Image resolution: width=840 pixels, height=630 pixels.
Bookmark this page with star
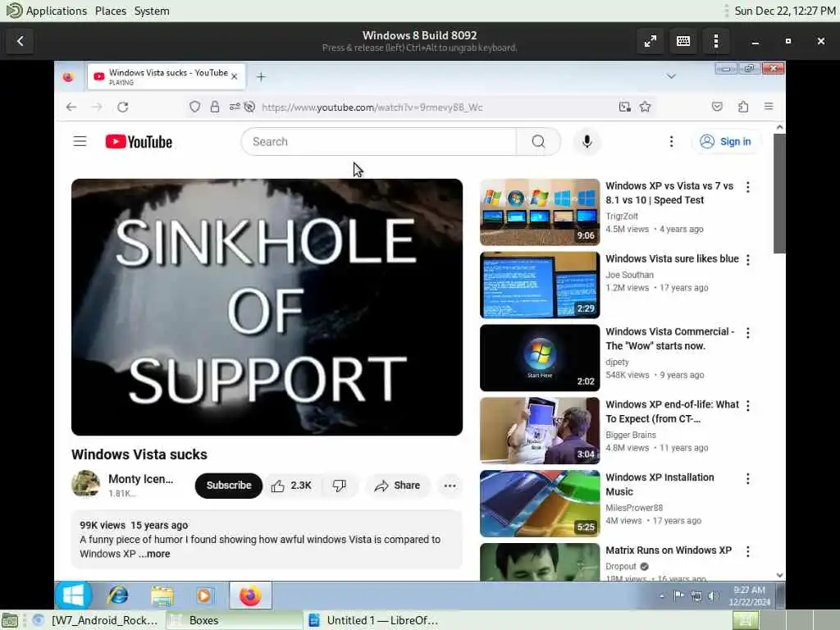(646, 107)
